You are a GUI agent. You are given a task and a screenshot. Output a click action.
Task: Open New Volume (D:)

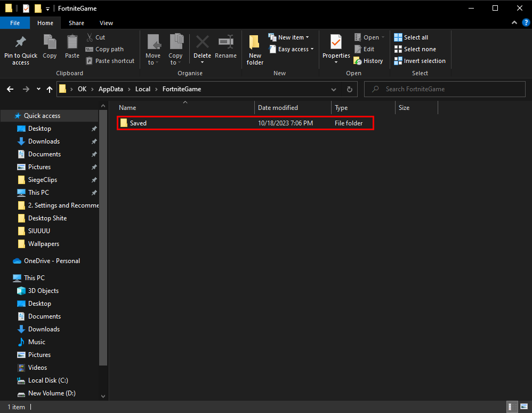(52, 393)
